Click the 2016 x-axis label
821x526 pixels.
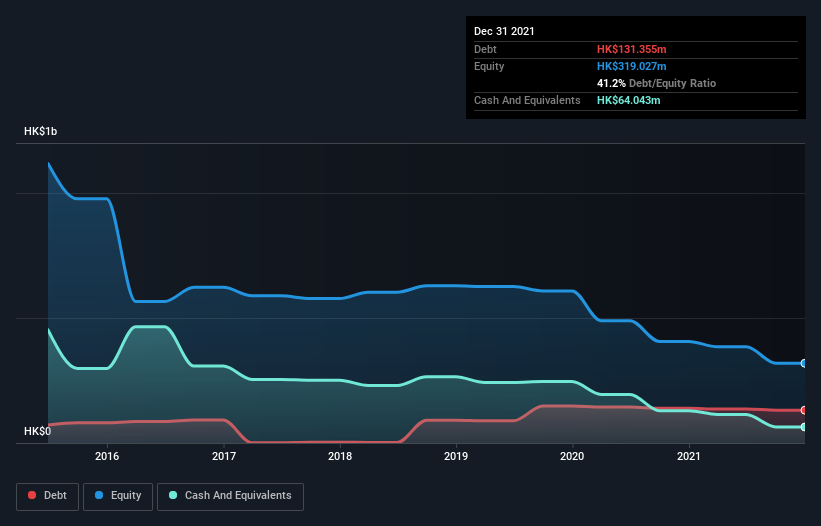coord(107,456)
